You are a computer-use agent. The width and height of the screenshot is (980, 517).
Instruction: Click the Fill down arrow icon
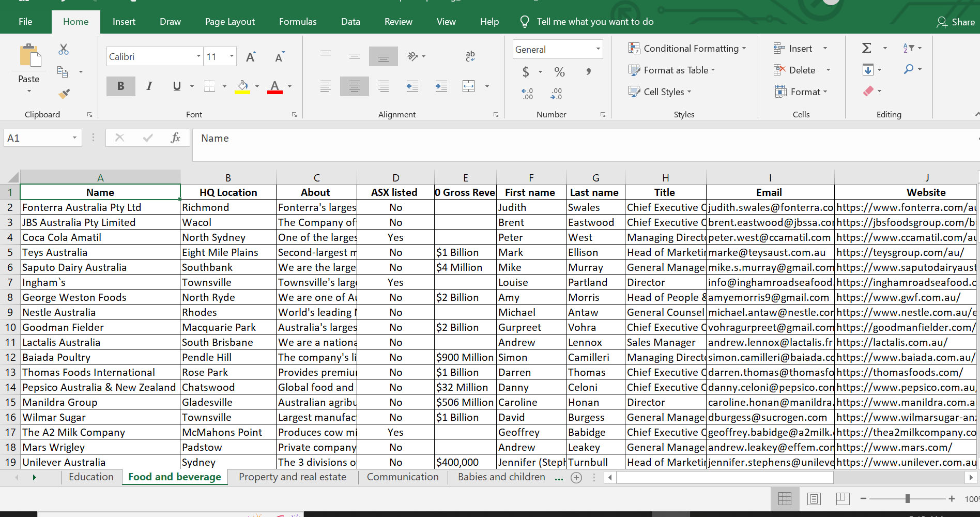(868, 69)
